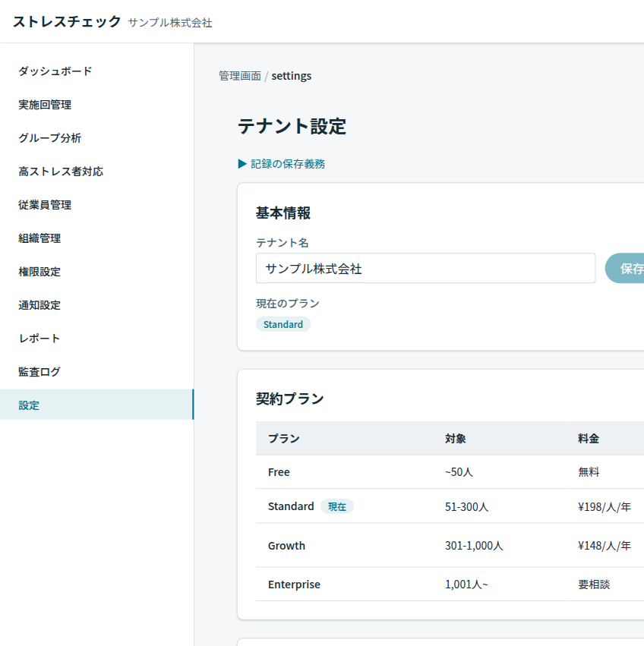This screenshot has width=644, height=646.
Task: Click the 保存 button
Action: coord(625,268)
